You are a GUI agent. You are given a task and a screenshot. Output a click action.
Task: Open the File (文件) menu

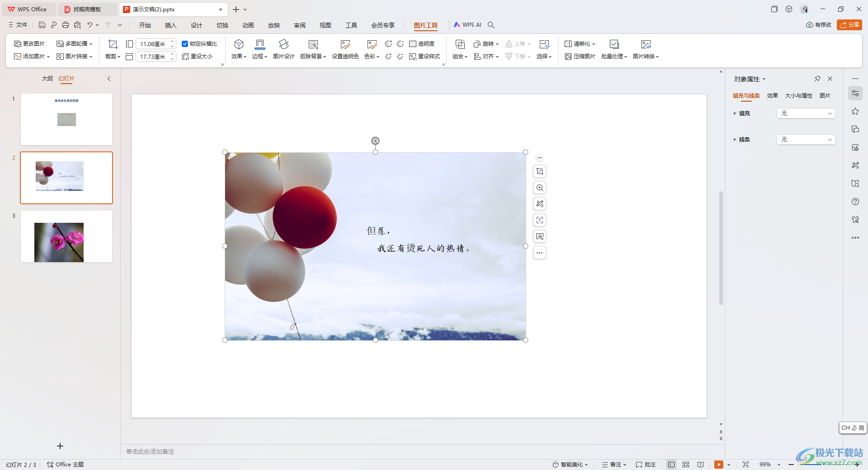(18, 25)
